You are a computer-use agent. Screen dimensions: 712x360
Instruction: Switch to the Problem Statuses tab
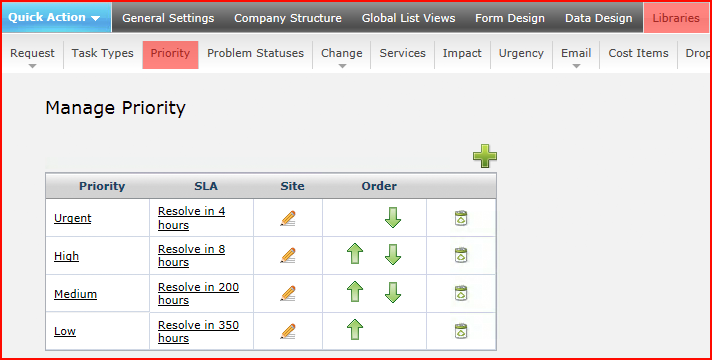(255, 53)
